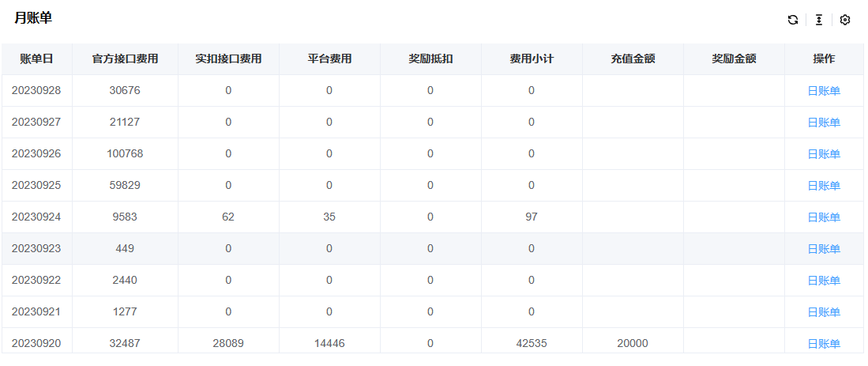Click the 官方接口费用 column header
868x366 pixels.
click(x=125, y=59)
